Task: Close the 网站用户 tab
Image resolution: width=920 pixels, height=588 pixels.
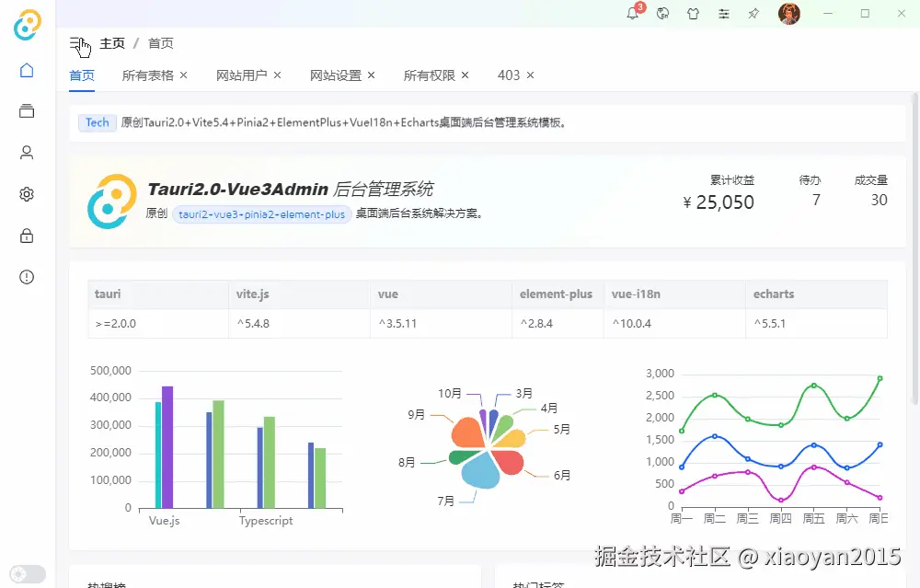Action: tap(278, 75)
